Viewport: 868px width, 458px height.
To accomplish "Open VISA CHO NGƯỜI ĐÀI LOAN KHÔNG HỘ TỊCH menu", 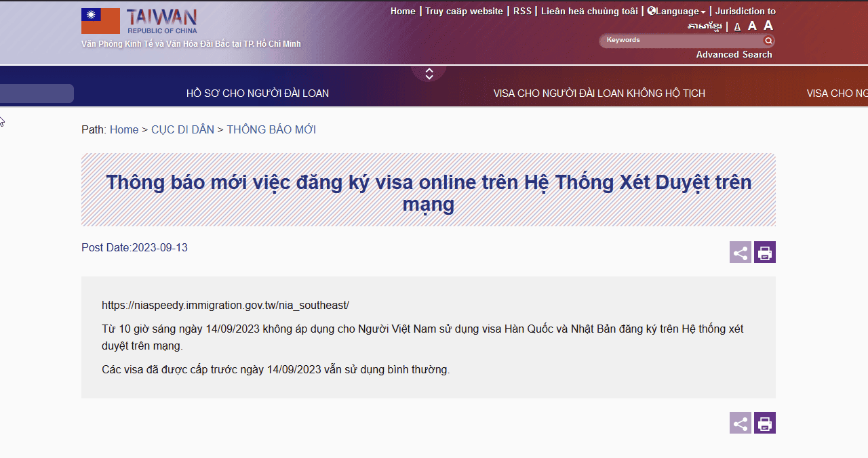I will (x=599, y=93).
